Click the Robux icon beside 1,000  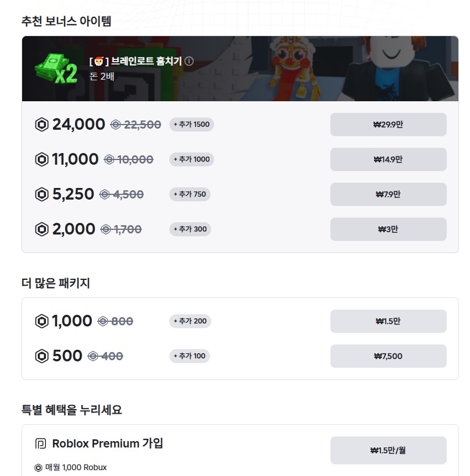[x=42, y=321]
